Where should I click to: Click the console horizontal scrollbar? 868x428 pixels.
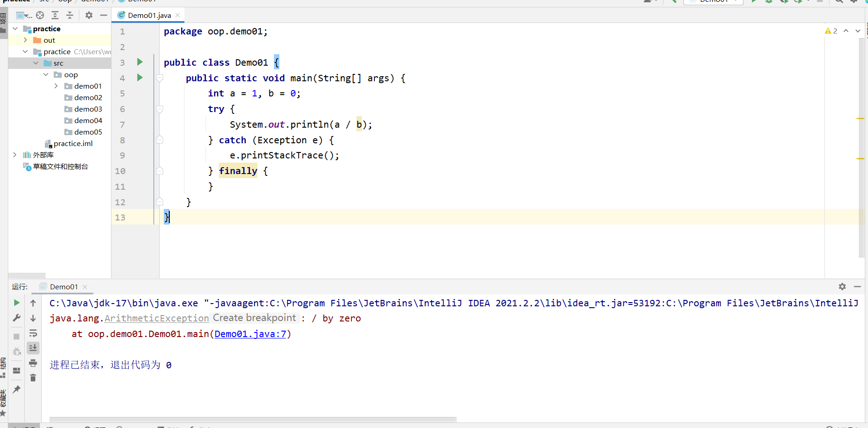pos(253,419)
